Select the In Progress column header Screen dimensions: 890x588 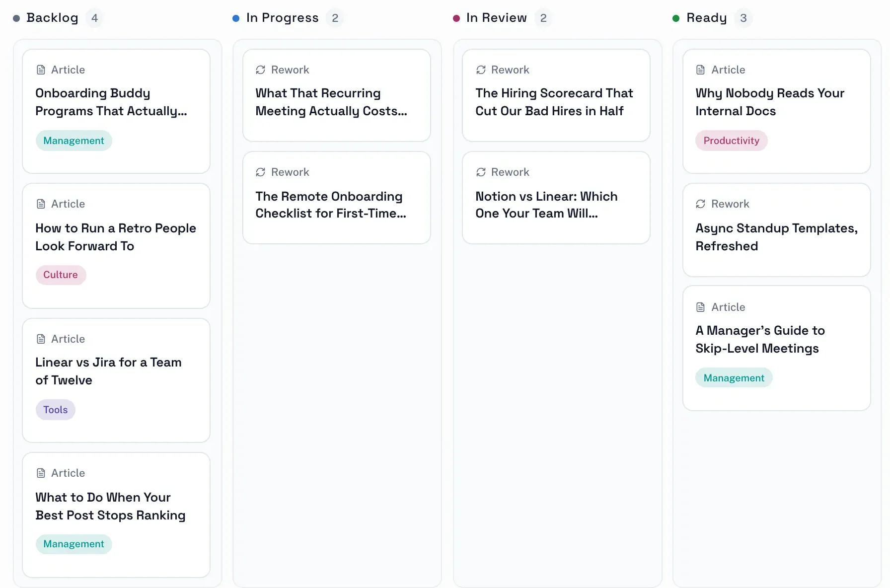(283, 18)
